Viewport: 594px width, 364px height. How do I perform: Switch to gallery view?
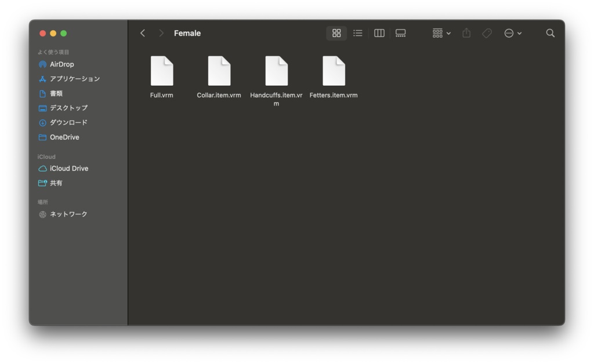[400, 33]
